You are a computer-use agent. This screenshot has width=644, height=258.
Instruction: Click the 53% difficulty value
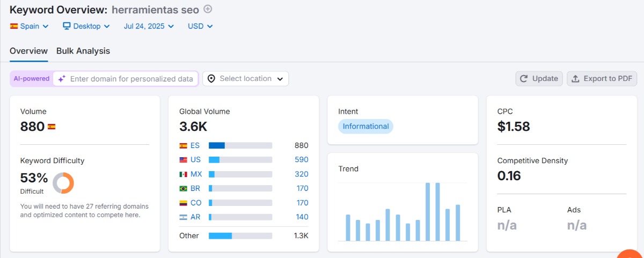(x=34, y=178)
